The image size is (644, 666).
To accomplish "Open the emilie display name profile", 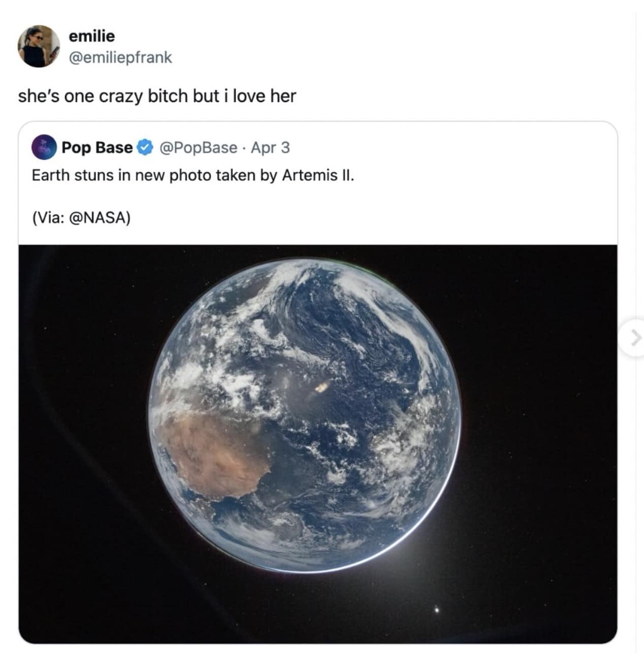I will pyautogui.click(x=91, y=36).
